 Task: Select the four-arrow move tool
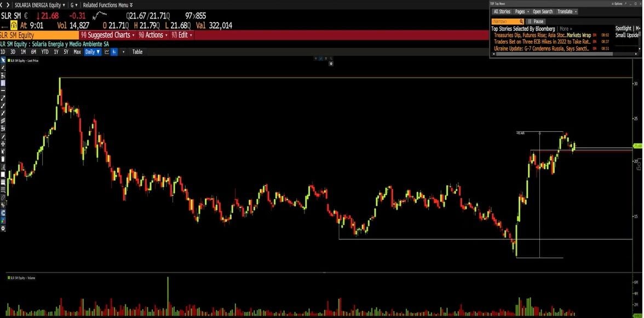pyautogui.click(x=3, y=144)
